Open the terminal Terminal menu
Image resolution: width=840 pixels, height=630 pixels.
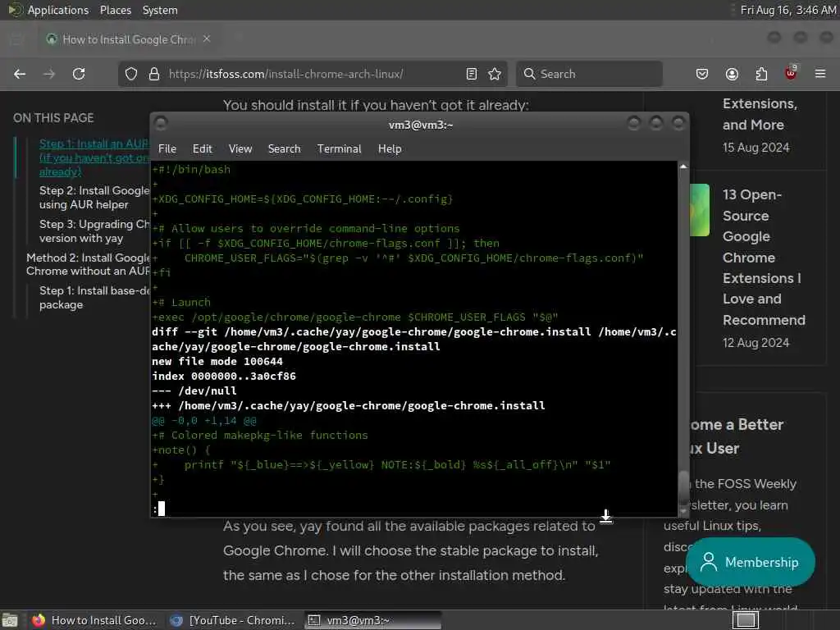pos(339,149)
